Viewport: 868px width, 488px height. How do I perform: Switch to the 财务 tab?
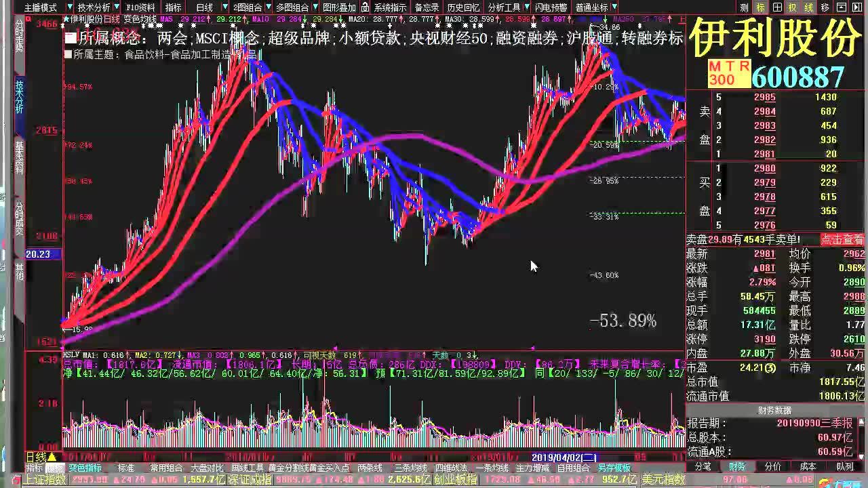click(737, 466)
